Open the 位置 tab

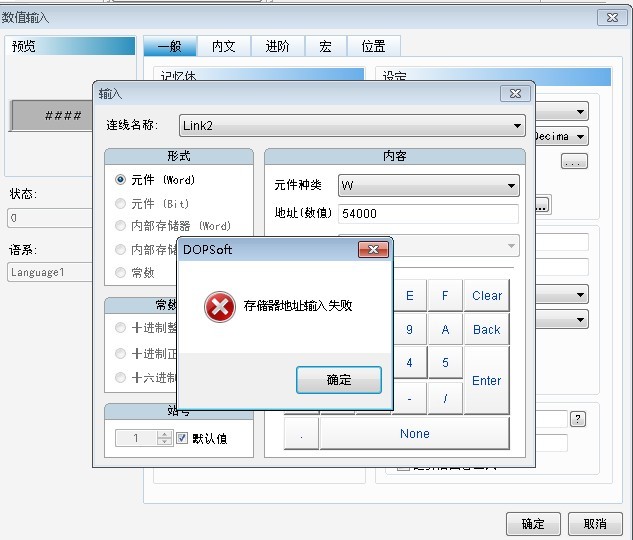click(373, 46)
